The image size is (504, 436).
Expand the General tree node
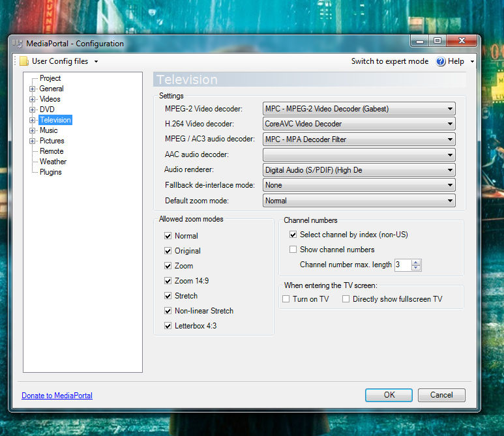pyautogui.click(x=32, y=89)
